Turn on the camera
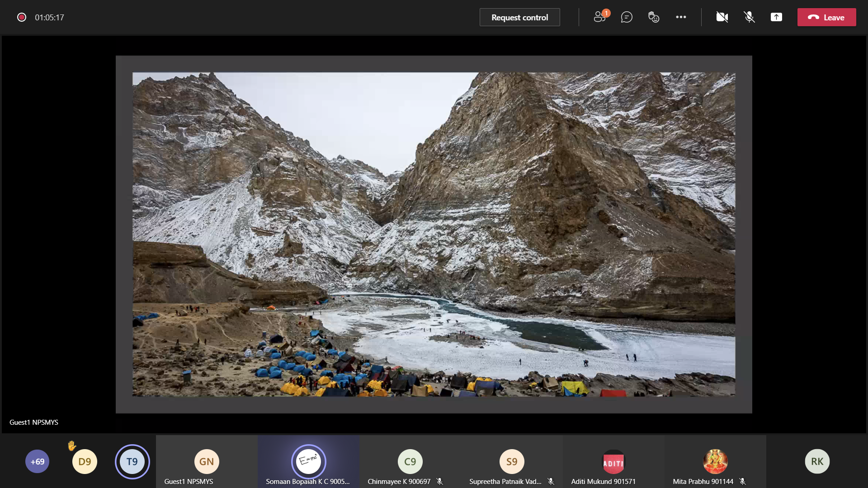The height and width of the screenshot is (488, 868). pos(722,17)
